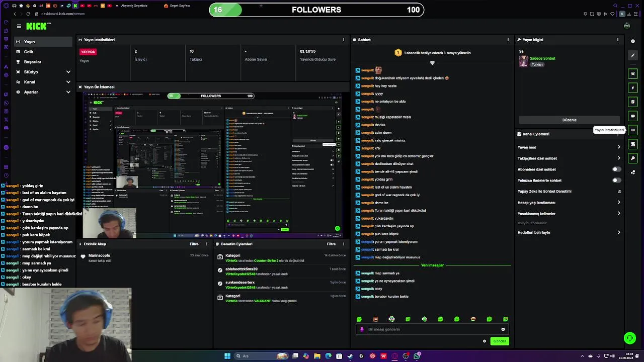Click the pencil edit icon in right toolbar

[633, 55]
